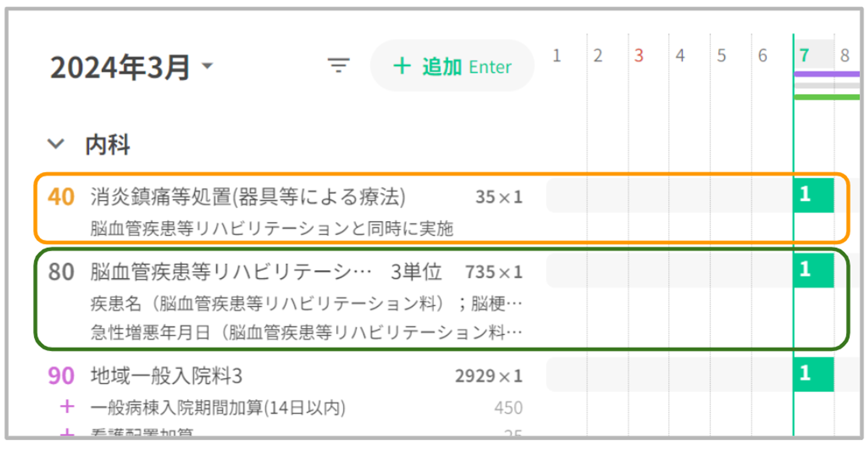Click the green plus icon beside 追加

402,66
